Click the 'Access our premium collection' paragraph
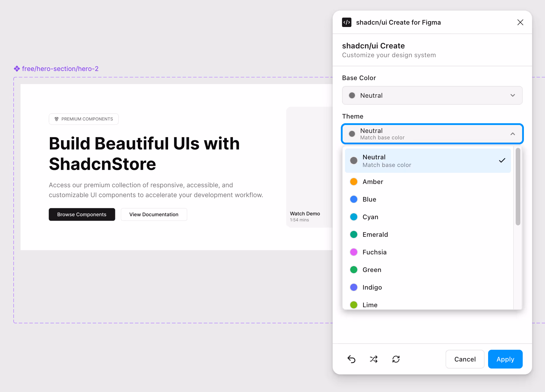Image resolution: width=545 pixels, height=392 pixels. click(x=156, y=190)
